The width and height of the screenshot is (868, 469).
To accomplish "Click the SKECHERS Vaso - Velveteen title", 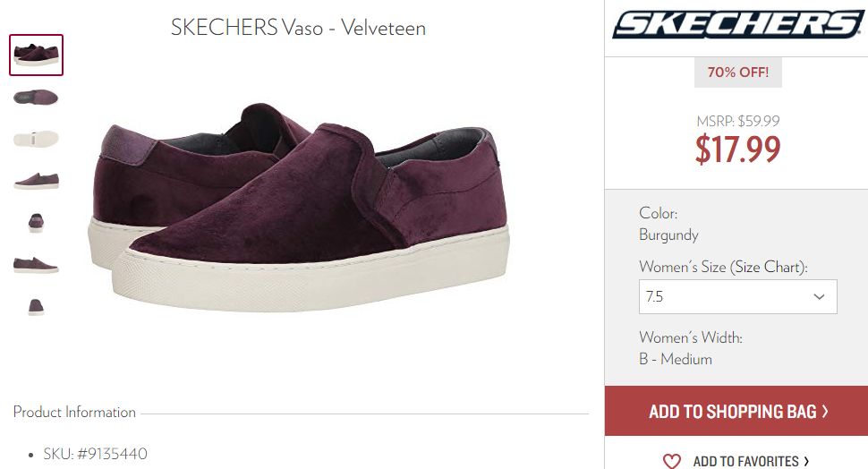I will tap(298, 28).
